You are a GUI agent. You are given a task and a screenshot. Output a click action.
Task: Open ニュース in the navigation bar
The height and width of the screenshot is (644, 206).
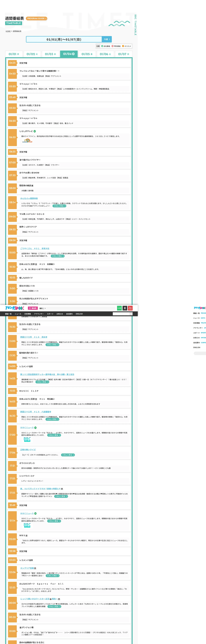coord(18,314)
